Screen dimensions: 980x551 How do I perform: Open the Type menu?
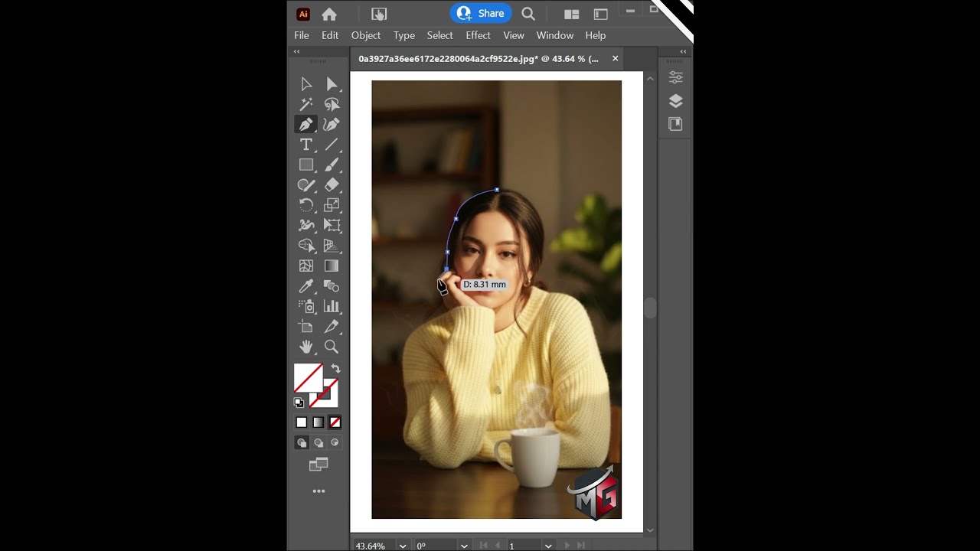(x=404, y=35)
